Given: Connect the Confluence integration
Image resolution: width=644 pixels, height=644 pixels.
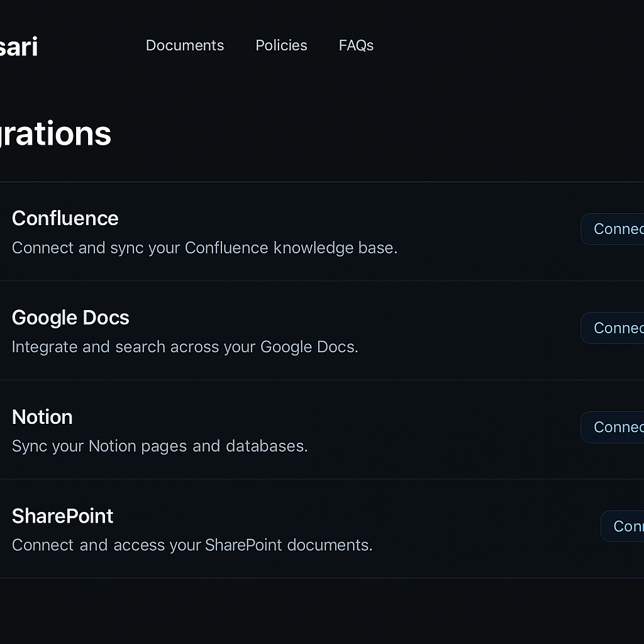Looking at the screenshot, I should coord(613,229).
